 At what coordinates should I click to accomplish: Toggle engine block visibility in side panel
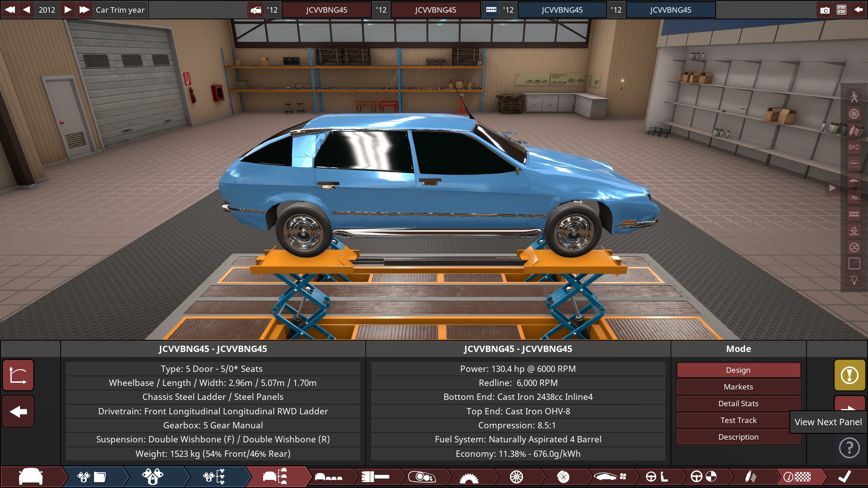[854, 214]
